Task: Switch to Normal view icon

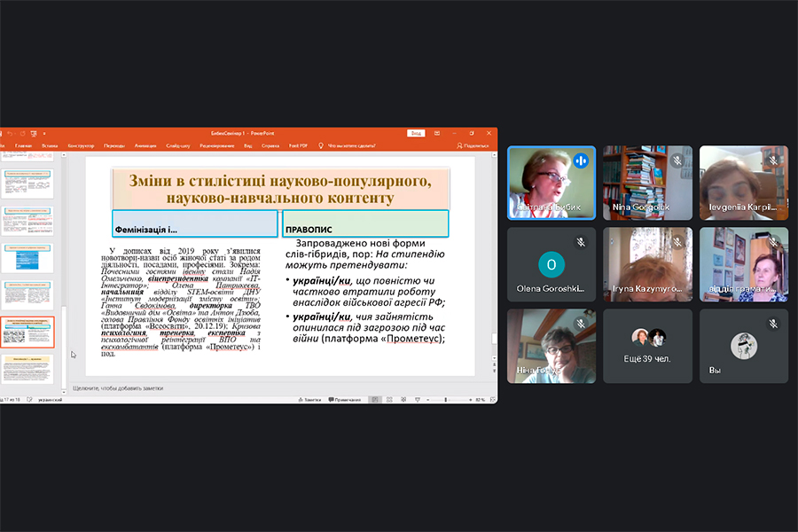Action: 375,400
